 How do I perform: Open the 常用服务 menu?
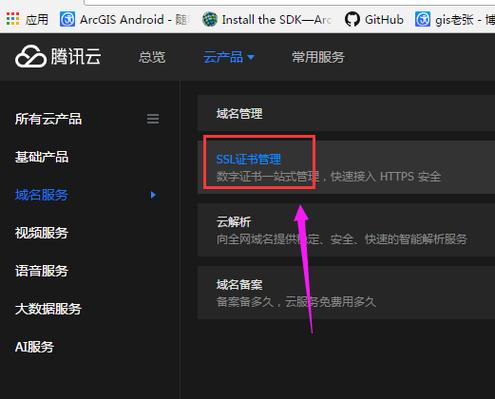point(318,57)
